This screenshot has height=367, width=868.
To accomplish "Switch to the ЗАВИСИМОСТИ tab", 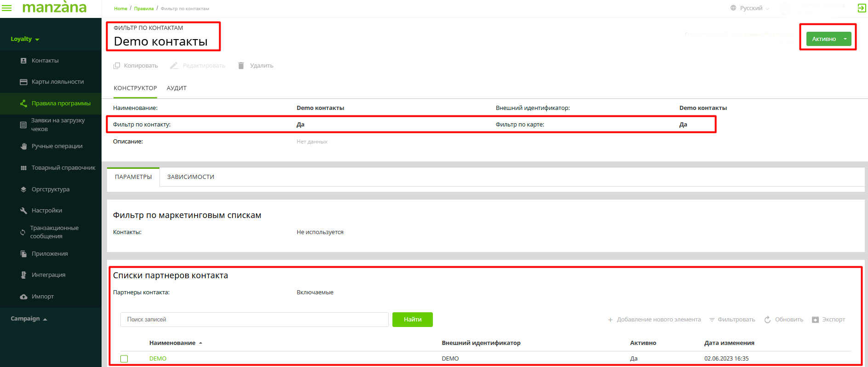I will [x=191, y=177].
